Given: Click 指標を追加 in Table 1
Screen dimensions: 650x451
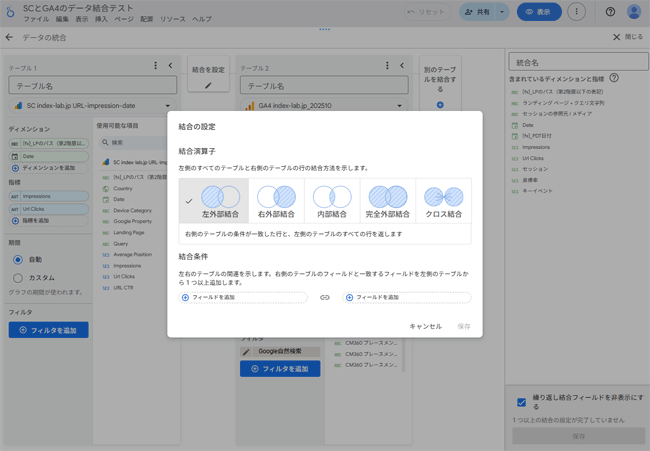Looking at the screenshot, I should coord(49,221).
